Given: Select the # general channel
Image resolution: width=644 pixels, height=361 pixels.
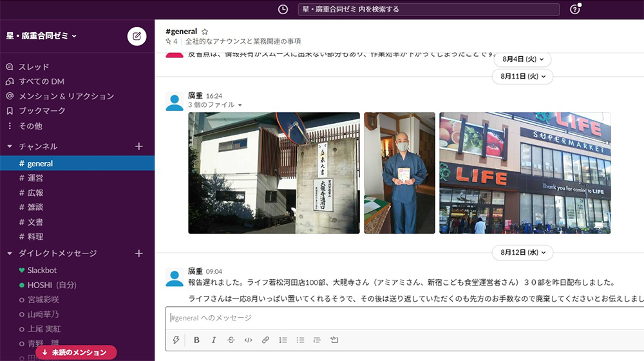Looking at the screenshot, I should tap(77, 163).
